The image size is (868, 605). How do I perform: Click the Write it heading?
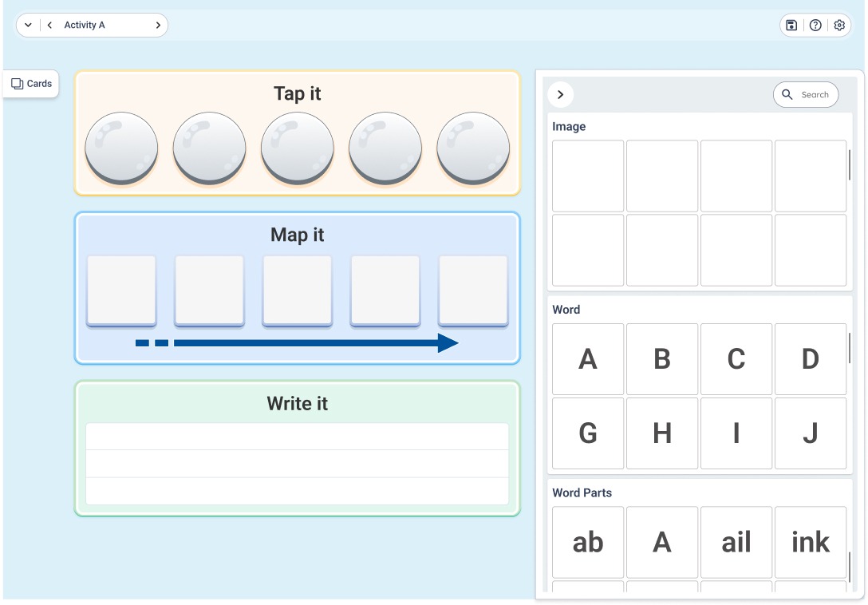pos(298,403)
